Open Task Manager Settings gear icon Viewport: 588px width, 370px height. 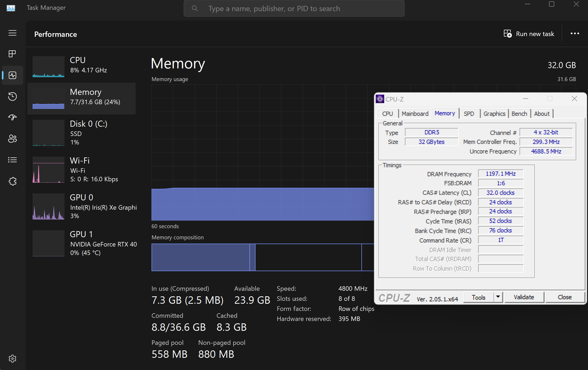point(12,359)
